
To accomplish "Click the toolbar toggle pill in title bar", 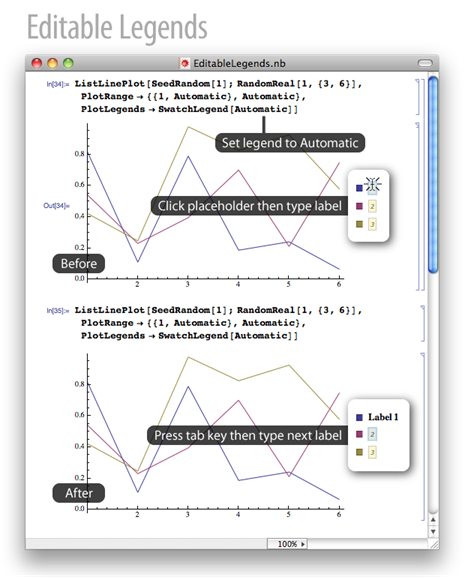I will (x=425, y=63).
